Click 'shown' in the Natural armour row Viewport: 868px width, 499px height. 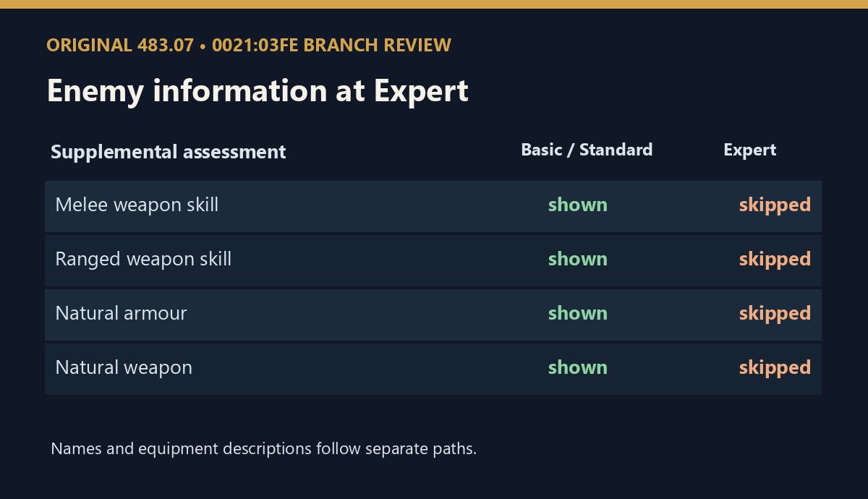(x=578, y=313)
